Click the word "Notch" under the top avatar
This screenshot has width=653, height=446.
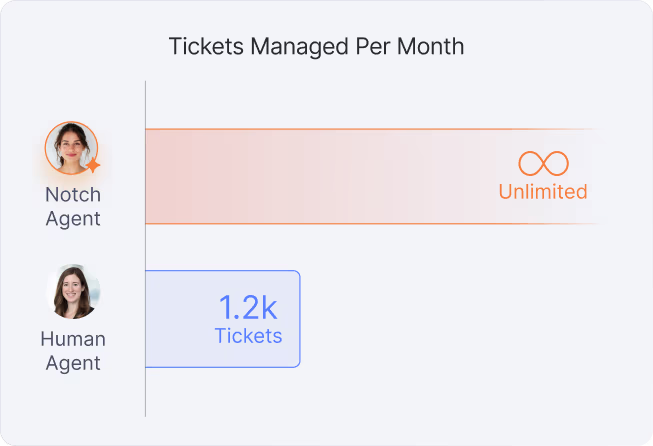[x=73, y=194]
